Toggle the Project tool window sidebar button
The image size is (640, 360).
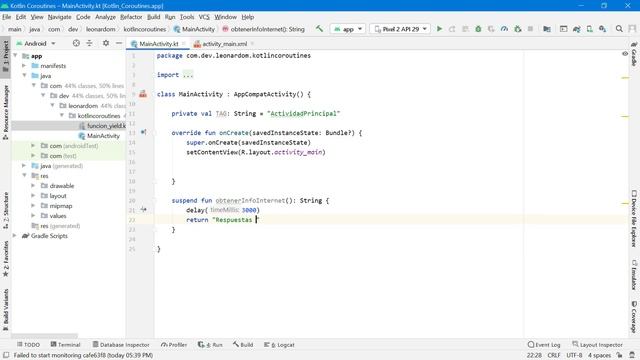5,56
